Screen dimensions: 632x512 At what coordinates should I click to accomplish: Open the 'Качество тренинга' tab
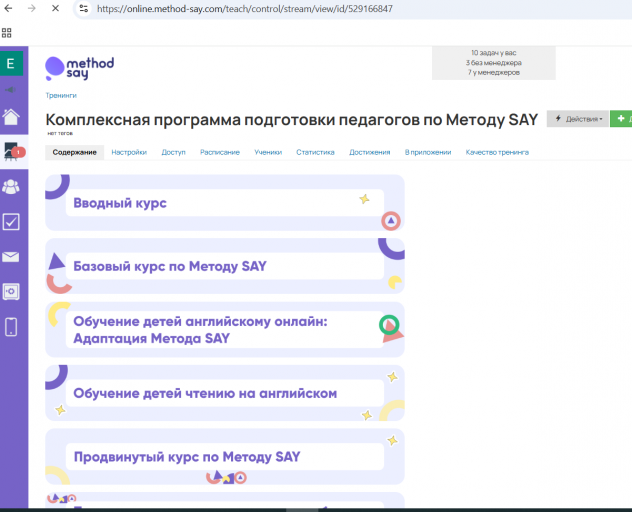pyautogui.click(x=497, y=152)
